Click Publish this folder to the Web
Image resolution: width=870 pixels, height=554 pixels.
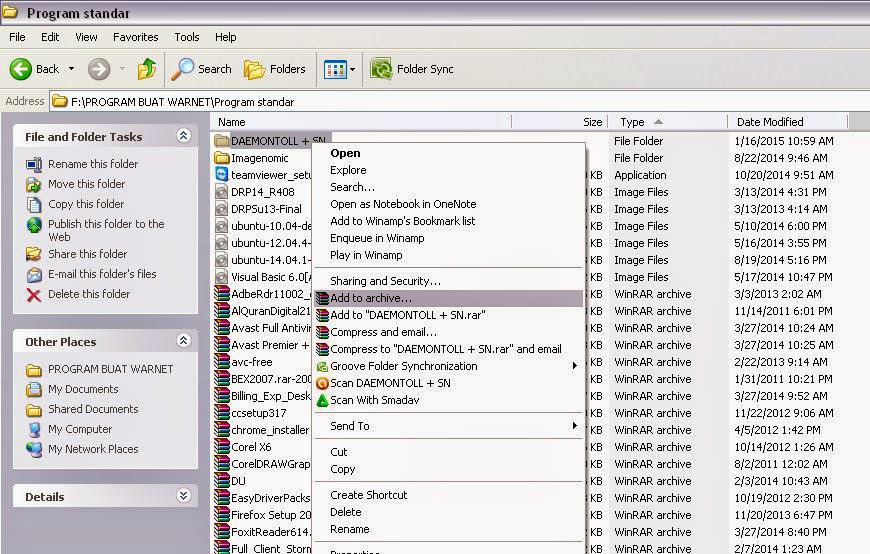106,230
